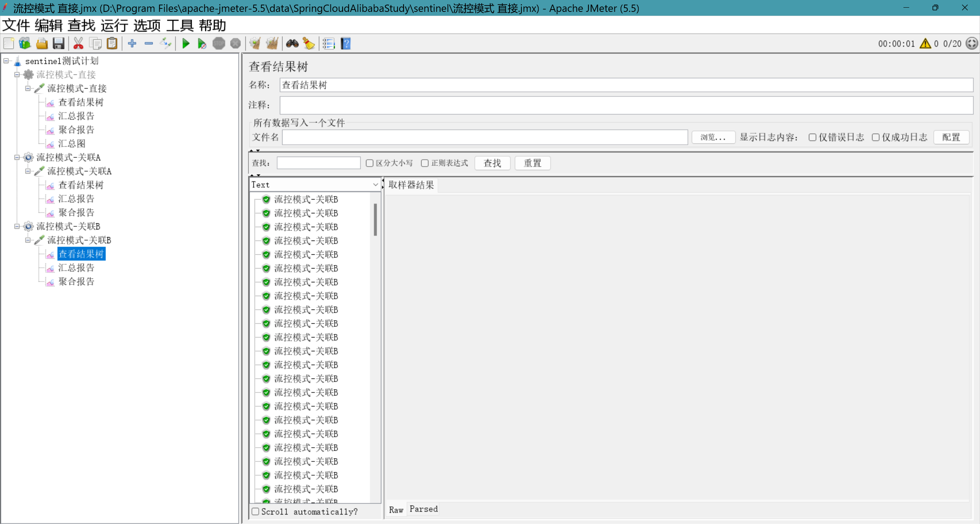Click the yellow warning log icon
Screen dimensions: 980x524
click(925, 44)
